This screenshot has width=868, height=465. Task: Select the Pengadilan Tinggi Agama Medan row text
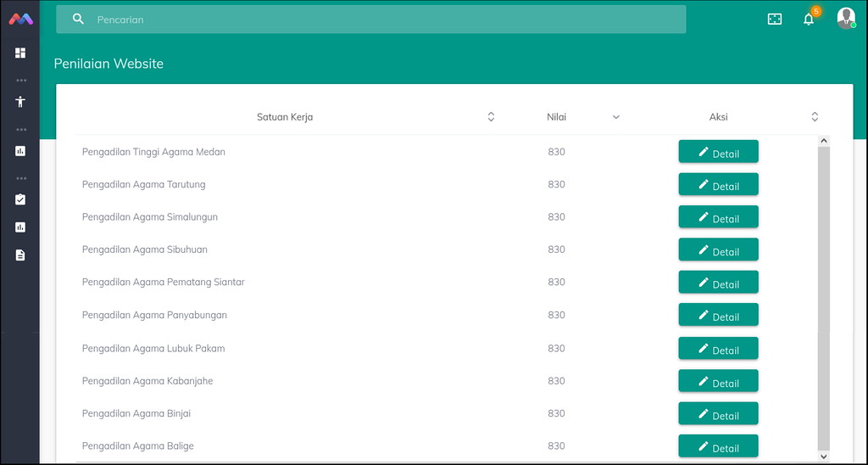coord(153,152)
